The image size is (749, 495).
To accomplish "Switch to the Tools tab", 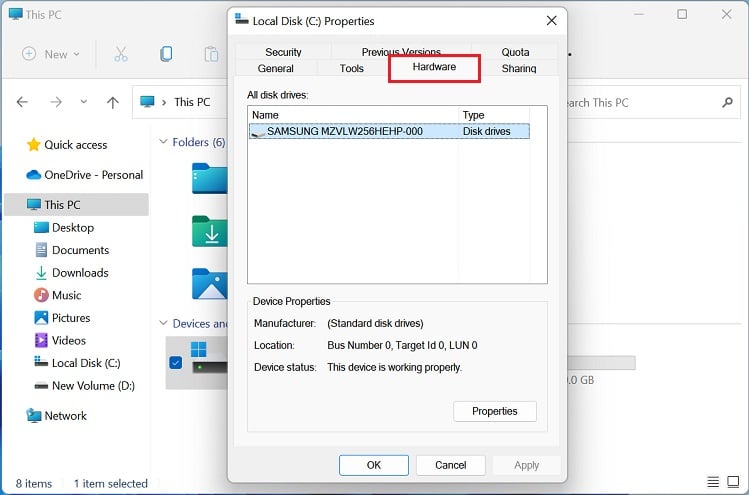I will point(352,68).
